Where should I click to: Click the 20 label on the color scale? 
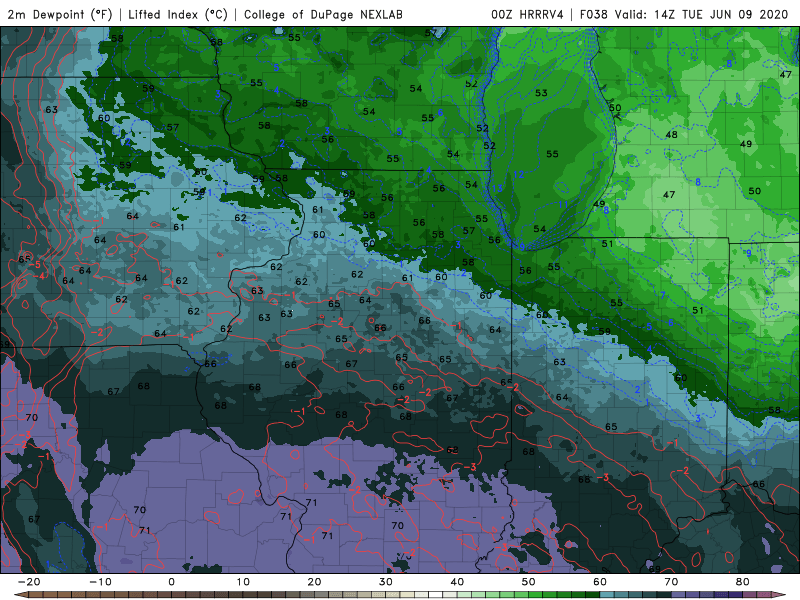(314, 581)
